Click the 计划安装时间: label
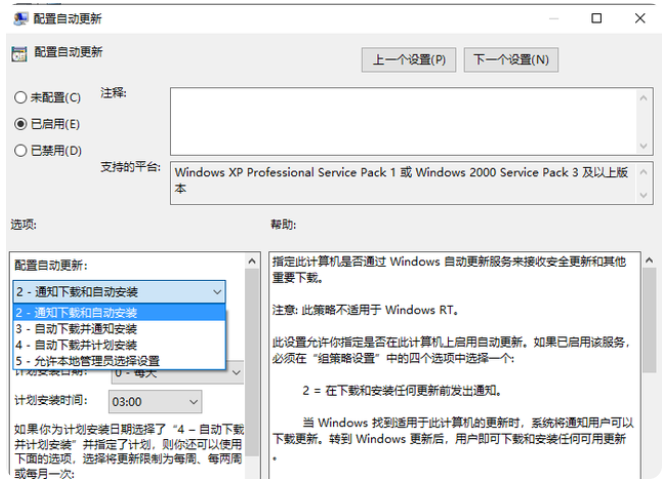The height and width of the screenshot is (484, 667). coord(51,400)
